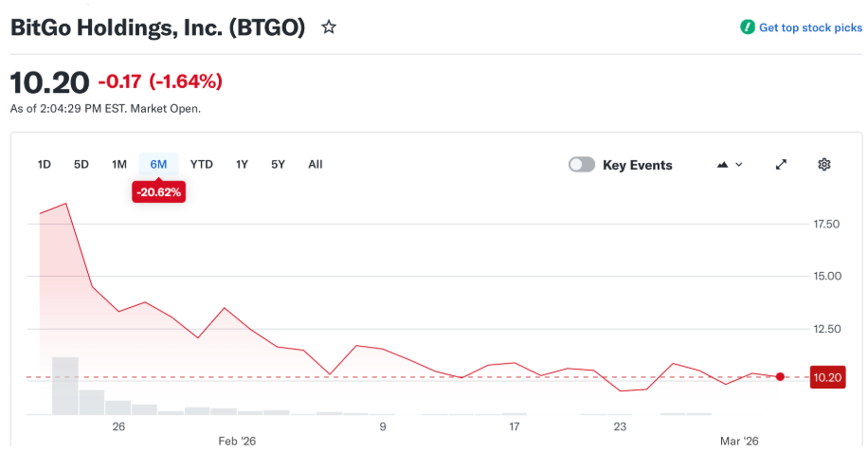868x452 pixels.
Task: Switch chart to 1M range
Action: [x=119, y=164]
